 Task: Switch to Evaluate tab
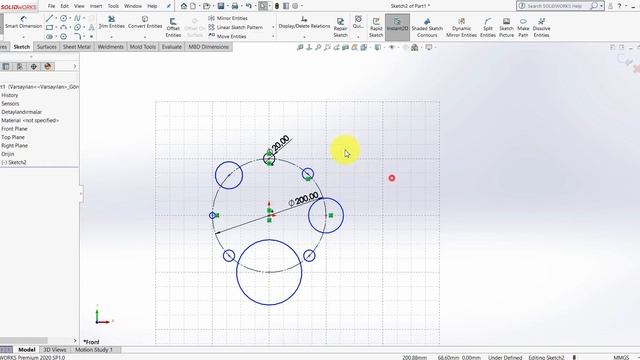click(x=172, y=47)
